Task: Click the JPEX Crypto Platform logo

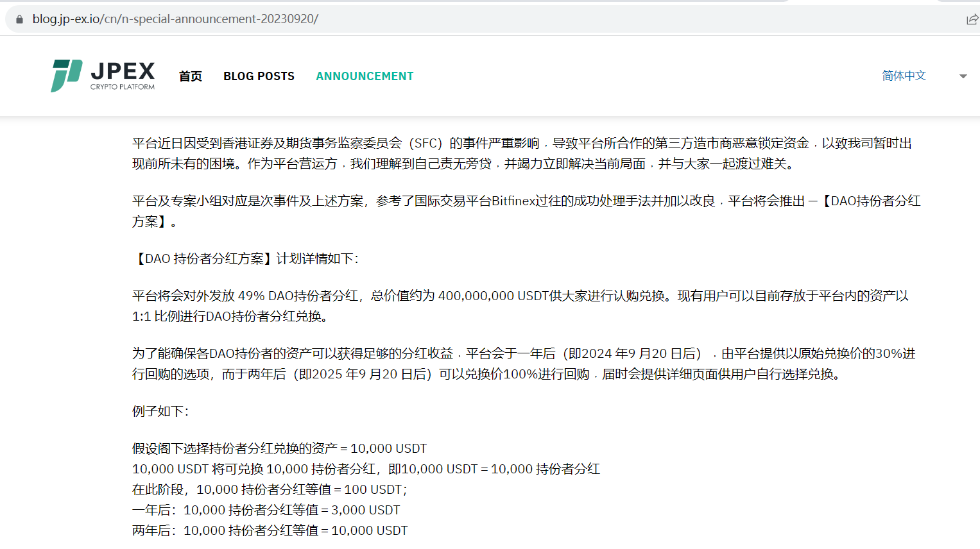Action: tap(103, 76)
